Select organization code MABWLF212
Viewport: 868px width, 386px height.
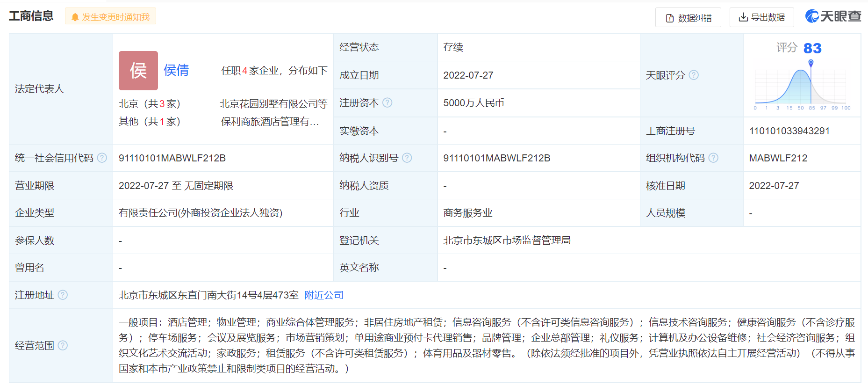click(778, 158)
